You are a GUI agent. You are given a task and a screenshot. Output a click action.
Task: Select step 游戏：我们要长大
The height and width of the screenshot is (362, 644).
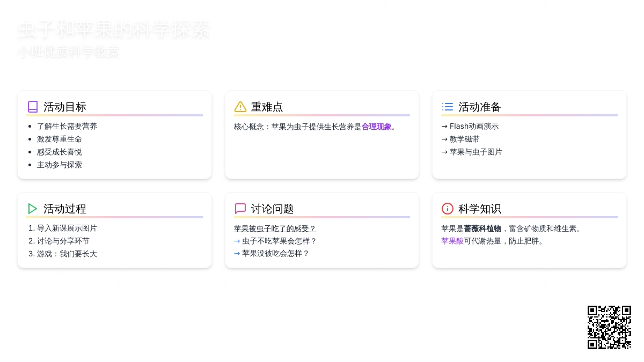pyautogui.click(x=67, y=254)
